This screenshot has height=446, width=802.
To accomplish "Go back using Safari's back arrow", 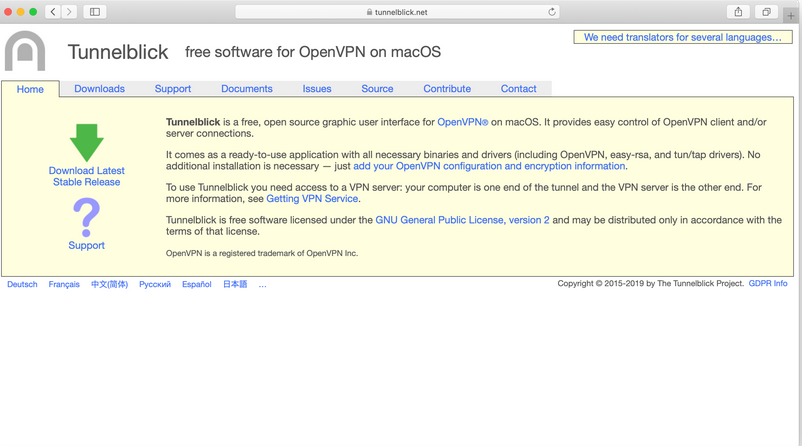I will 53,12.
